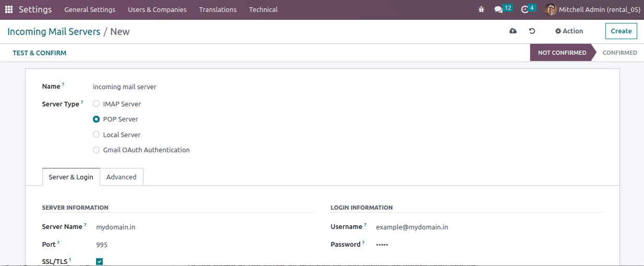Viewport: 644px width, 266px height.
Task: Select the Confirmed status stage
Action: (619, 53)
